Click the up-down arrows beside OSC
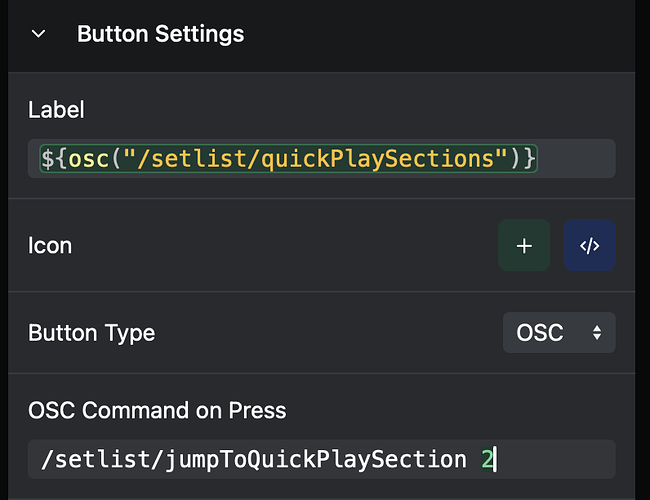The image size is (650, 500). click(597, 333)
